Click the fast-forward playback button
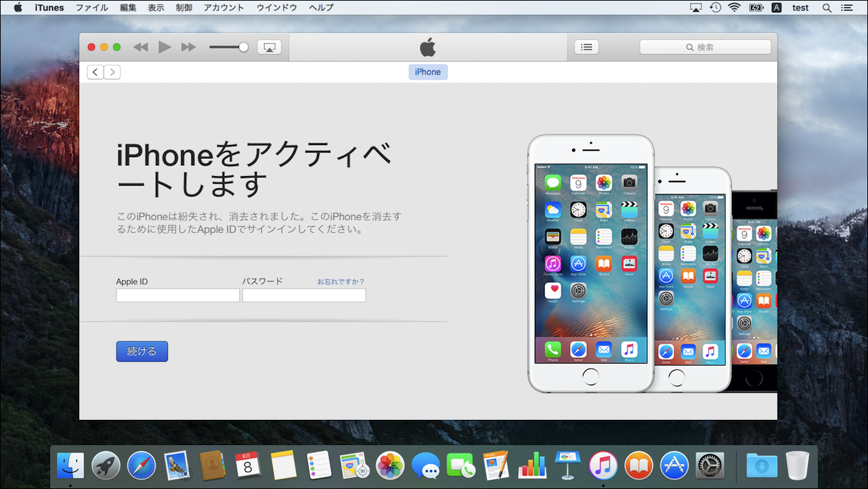Image resolution: width=868 pixels, height=489 pixels. 188,47
